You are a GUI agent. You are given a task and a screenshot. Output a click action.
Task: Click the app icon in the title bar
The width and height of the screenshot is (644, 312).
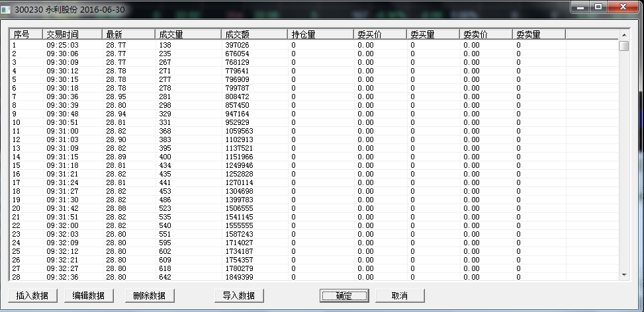[6, 10]
